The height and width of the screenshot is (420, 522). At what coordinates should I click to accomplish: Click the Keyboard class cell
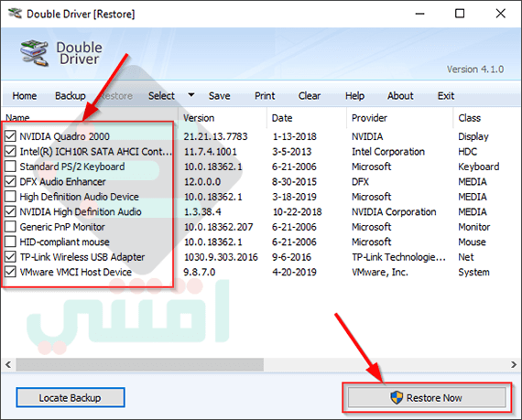[x=479, y=167]
